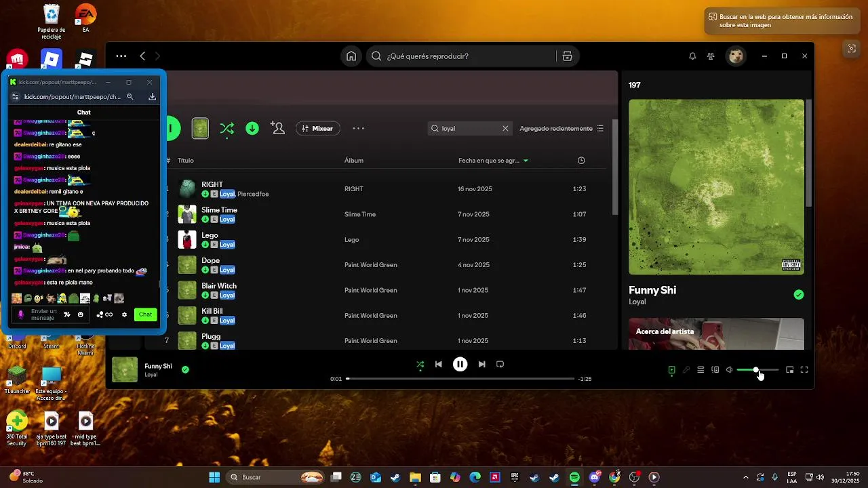Open the mini player
The width and height of the screenshot is (868, 488).
(789, 370)
